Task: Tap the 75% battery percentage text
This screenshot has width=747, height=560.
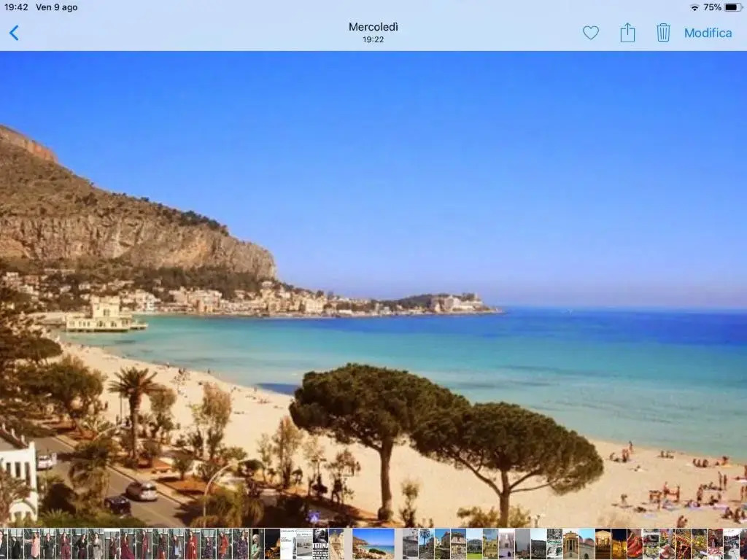Action: 712,7
